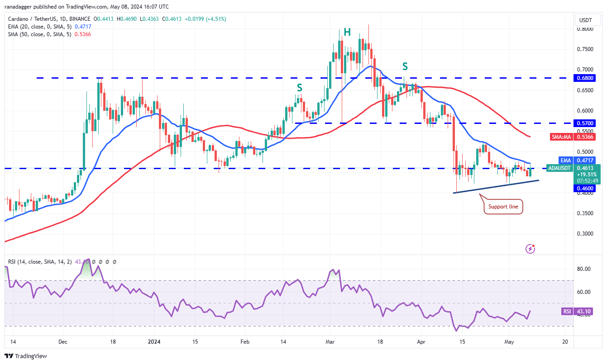Select the right shoulder S label near 0.6800
The image size is (607, 364).
[405, 66]
